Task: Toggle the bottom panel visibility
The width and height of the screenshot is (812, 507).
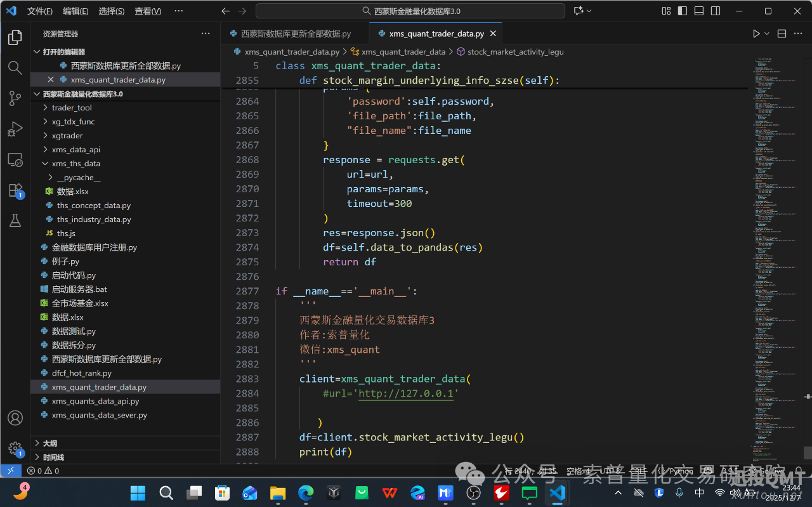Action: [x=698, y=11]
